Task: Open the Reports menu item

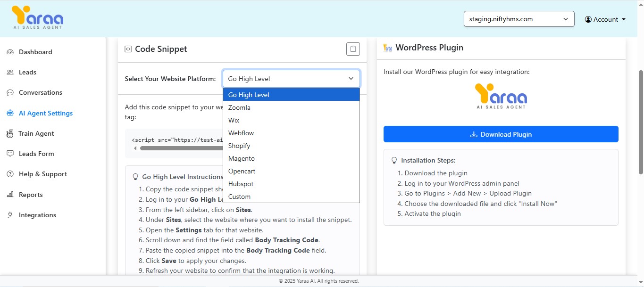Action: coord(31,195)
